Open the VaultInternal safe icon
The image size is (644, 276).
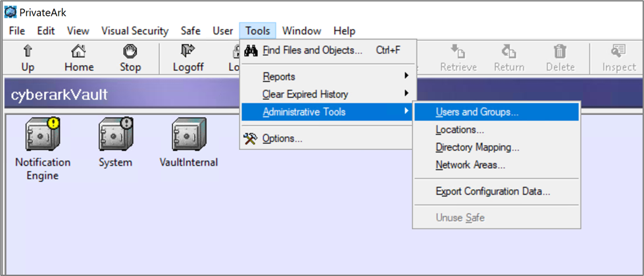click(188, 136)
